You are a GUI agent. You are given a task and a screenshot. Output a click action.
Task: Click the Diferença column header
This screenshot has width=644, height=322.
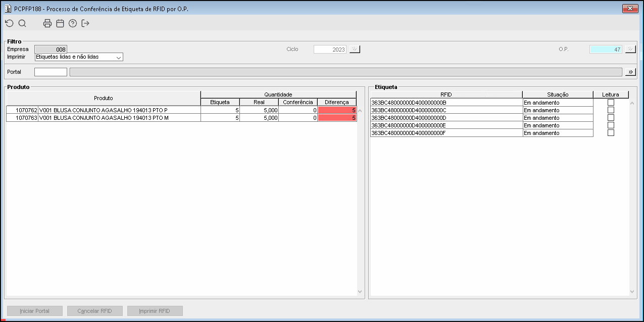coord(337,102)
